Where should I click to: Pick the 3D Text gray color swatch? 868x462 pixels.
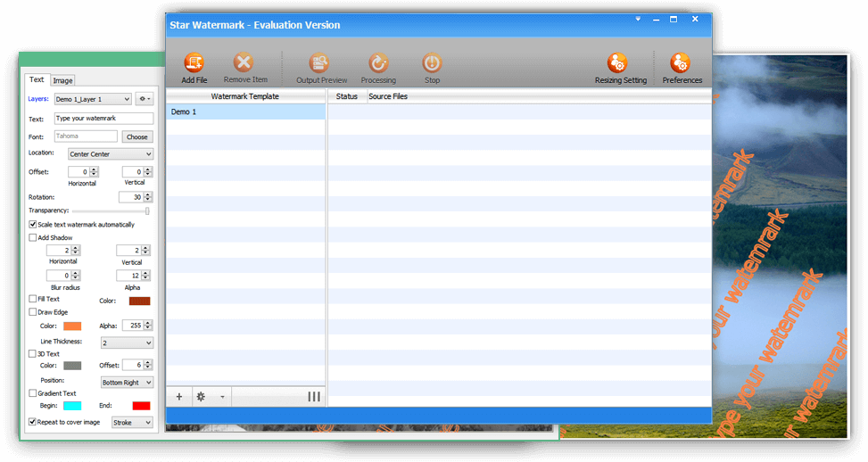click(x=72, y=366)
